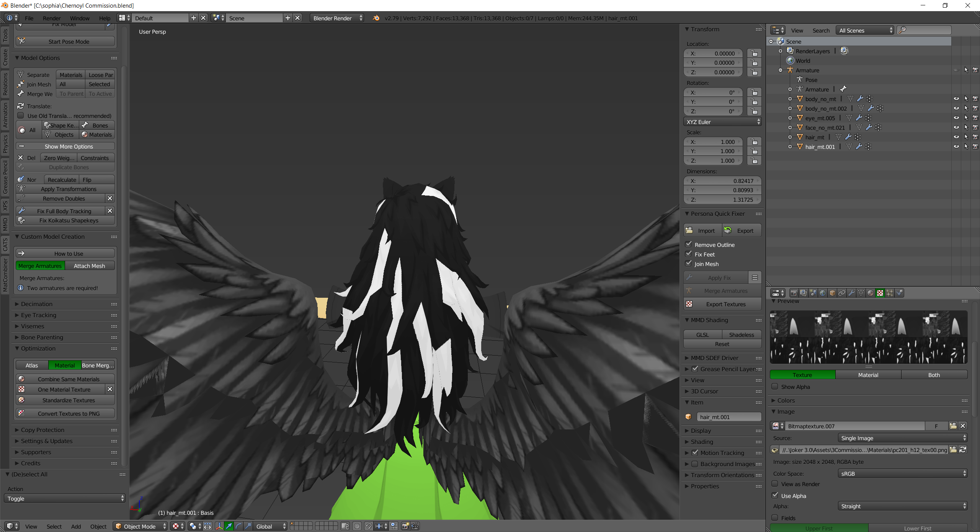This screenshot has height=532, width=980.
Task: Open the Render menu
Action: [x=51, y=18]
